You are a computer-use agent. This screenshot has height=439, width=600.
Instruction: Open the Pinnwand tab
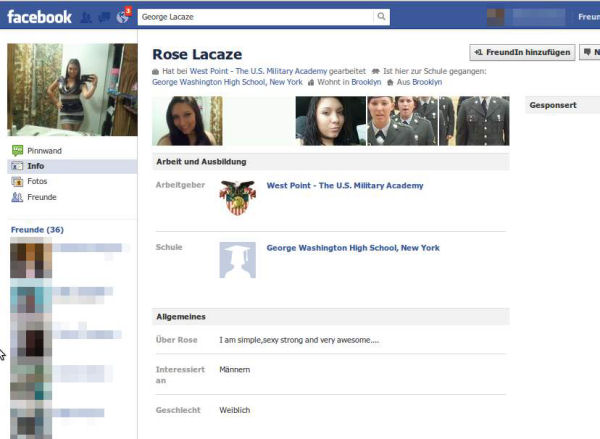[x=44, y=151]
